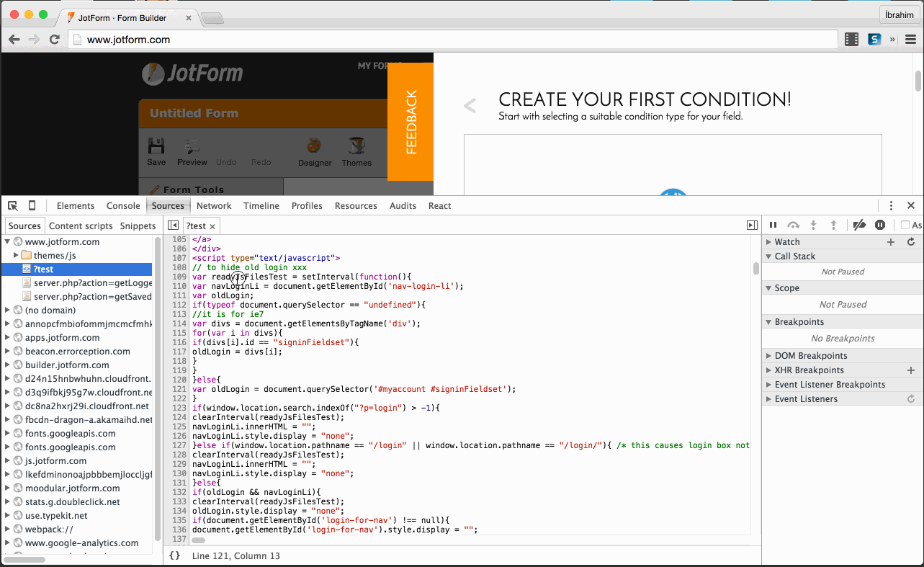Click the film-strip extension icon

pyautogui.click(x=852, y=40)
